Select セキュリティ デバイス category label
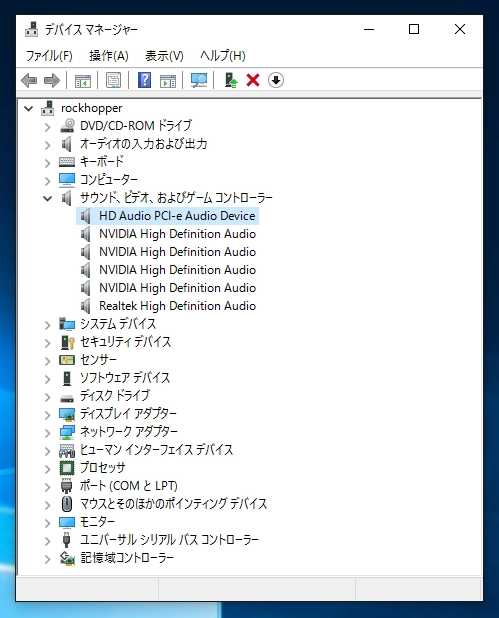Screen dimensions: 499x618 125,342
